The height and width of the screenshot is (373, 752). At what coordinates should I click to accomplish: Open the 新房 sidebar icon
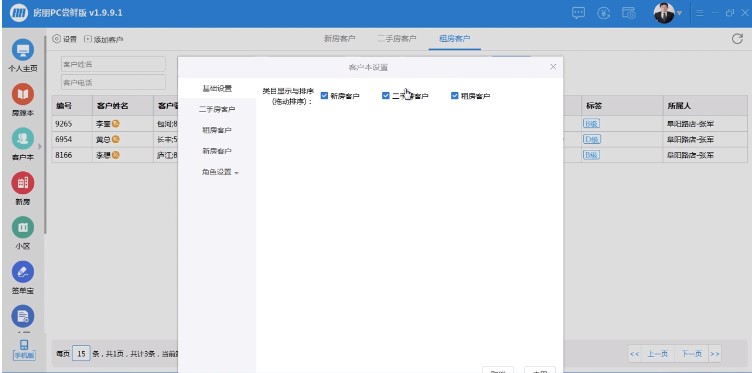[23, 183]
